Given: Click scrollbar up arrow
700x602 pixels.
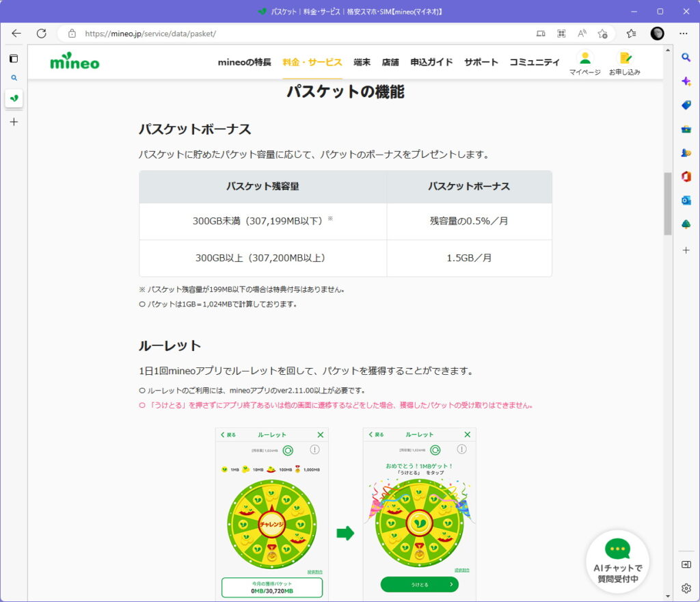Looking at the screenshot, I should pyautogui.click(x=667, y=50).
